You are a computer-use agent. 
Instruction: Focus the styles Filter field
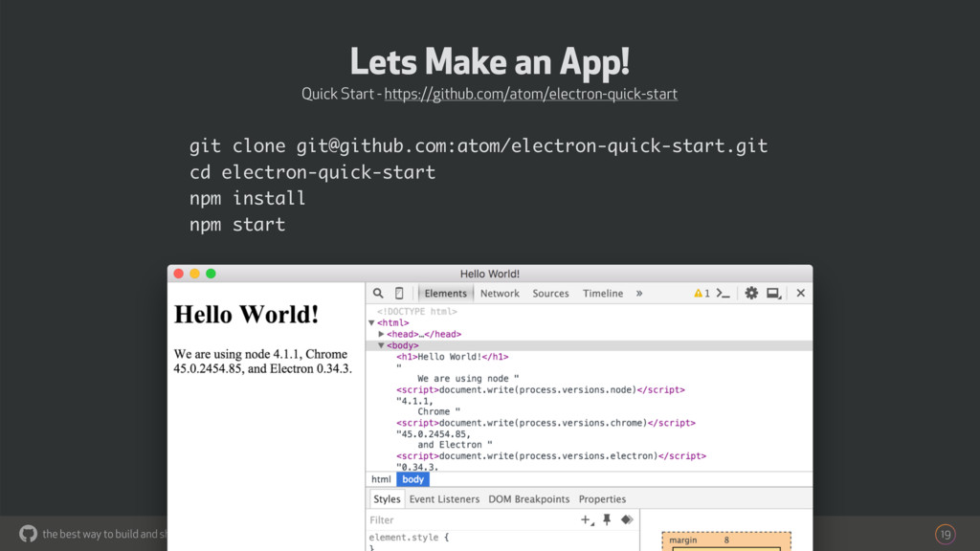tap(472, 519)
